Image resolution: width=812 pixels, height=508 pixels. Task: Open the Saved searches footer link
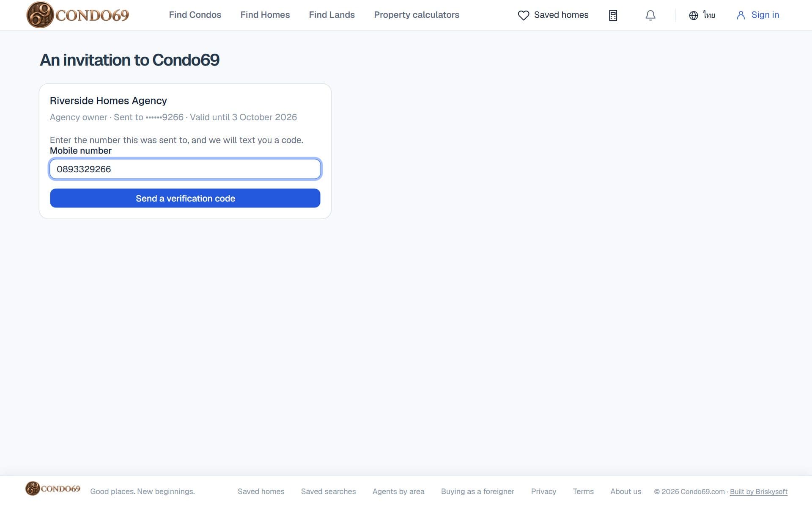point(328,491)
